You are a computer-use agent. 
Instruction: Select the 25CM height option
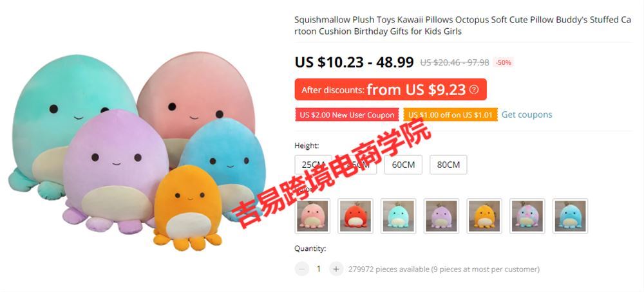[x=314, y=165]
